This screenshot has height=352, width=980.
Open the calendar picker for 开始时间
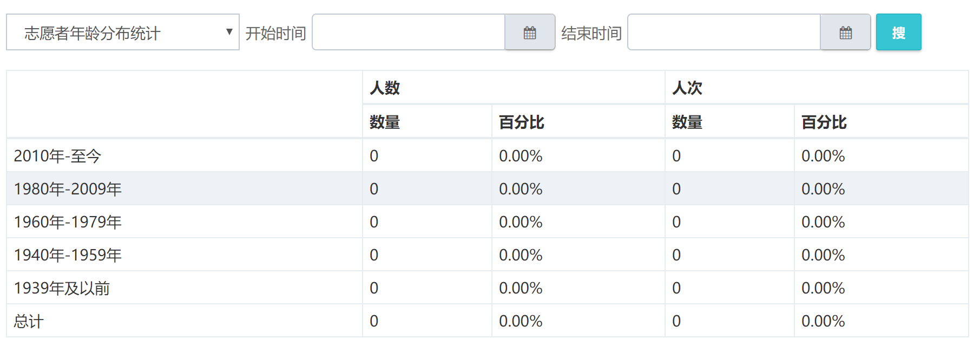click(x=530, y=32)
